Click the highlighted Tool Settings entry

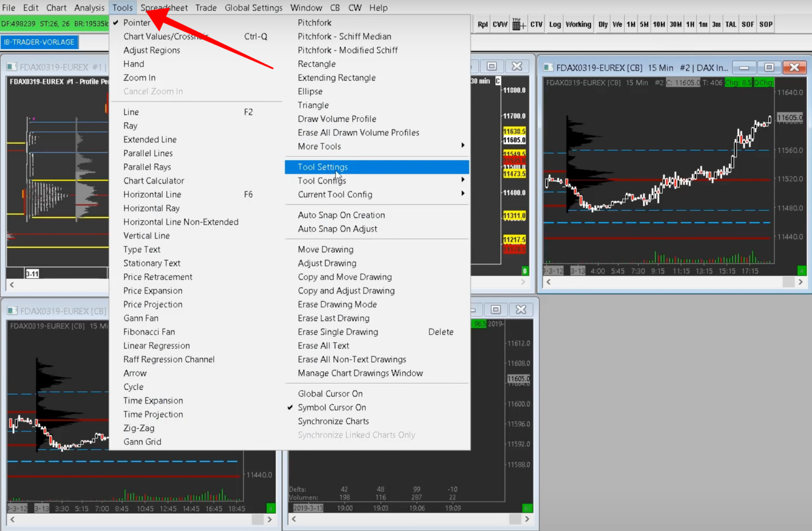322,167
